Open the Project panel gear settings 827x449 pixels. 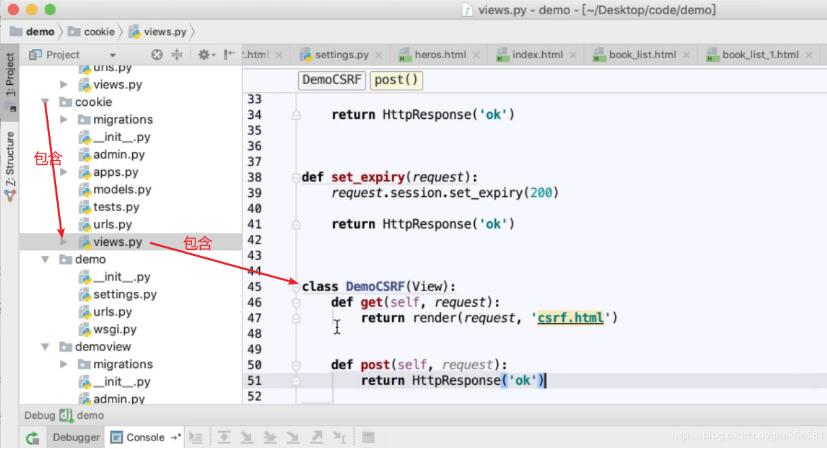pyautogui.click(x=203, y=55)
